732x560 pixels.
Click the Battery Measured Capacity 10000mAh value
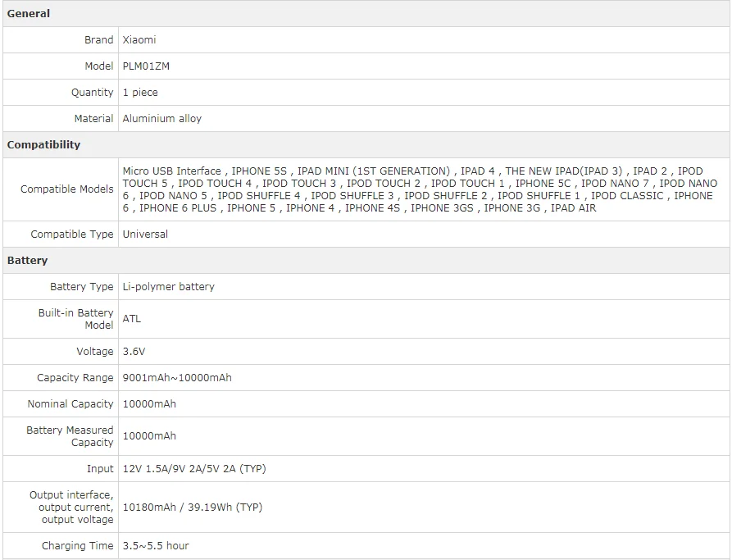click(x=149, y=435)
